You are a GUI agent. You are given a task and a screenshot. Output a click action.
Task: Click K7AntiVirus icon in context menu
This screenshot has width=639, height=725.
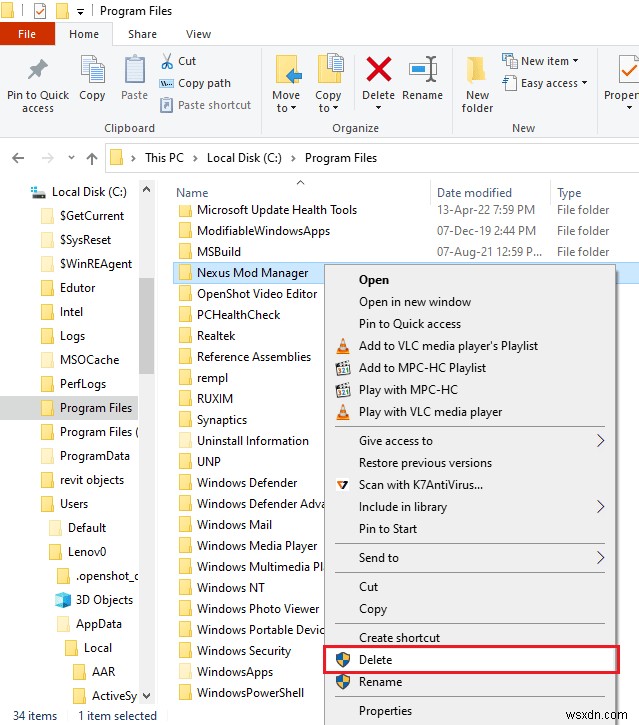click(343, 485)
